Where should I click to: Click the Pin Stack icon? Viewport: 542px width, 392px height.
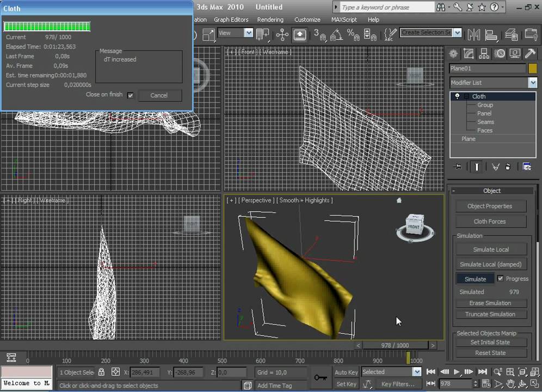457,167
